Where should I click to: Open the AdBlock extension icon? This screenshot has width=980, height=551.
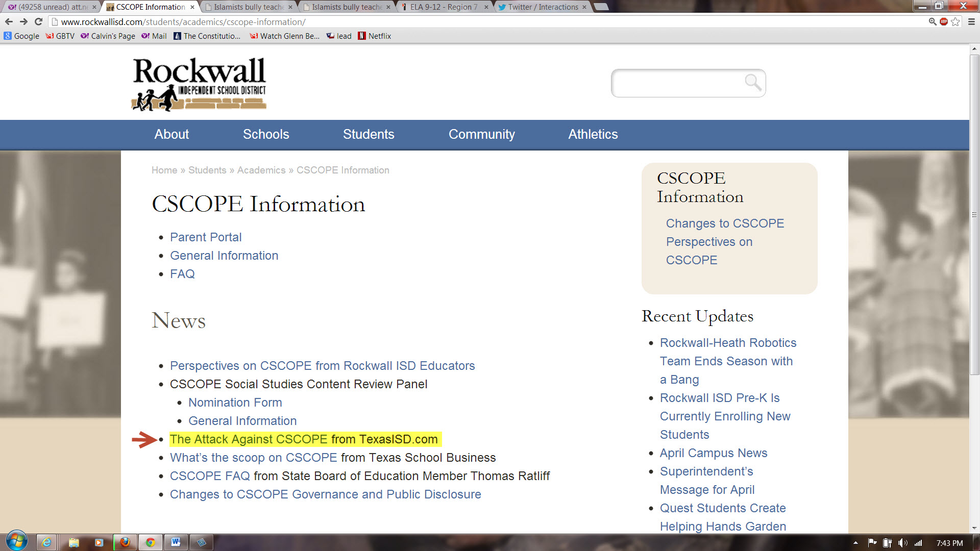click(x=944, y=22)
